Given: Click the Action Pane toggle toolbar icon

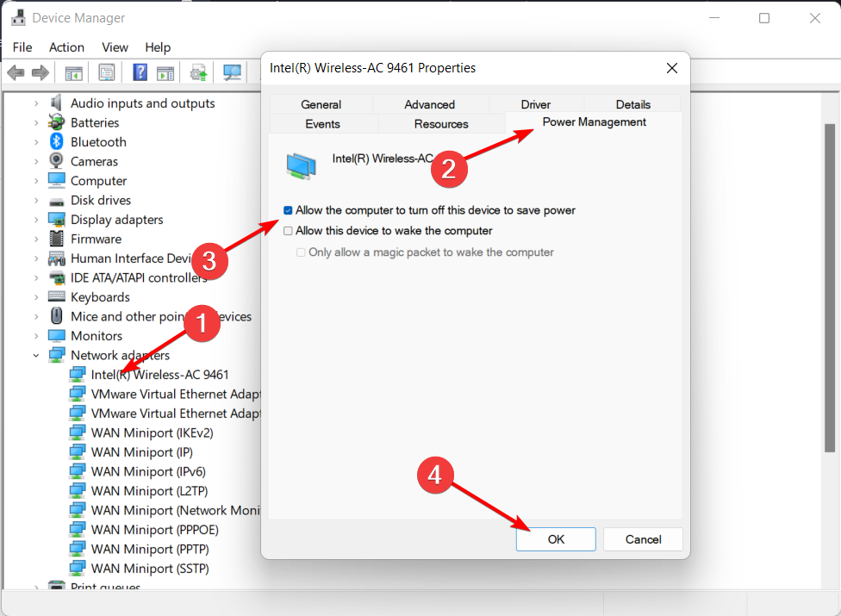Looking at the screenshot, I should pyautogui.click(x=165, y=73).
